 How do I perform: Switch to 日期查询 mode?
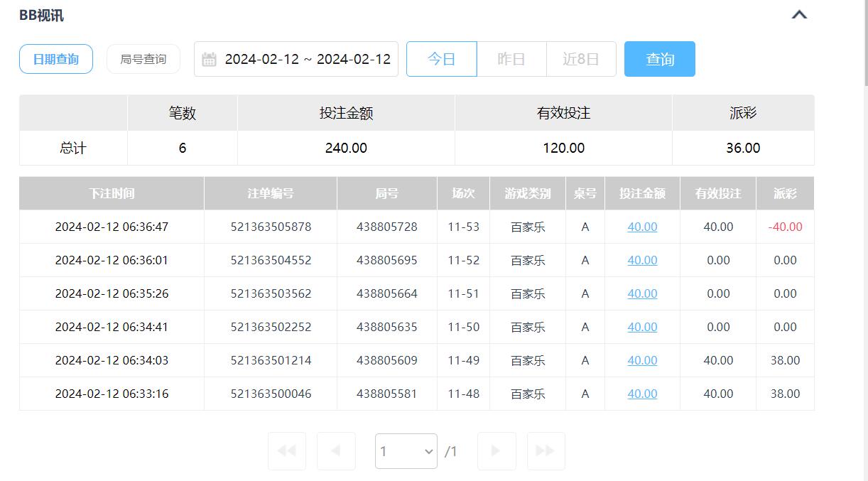[x=56, y=59]
